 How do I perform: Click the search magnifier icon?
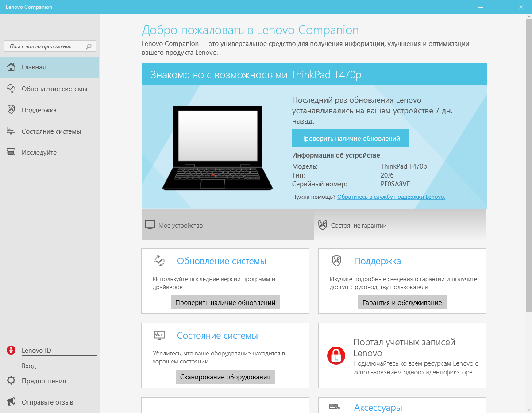click(x=89, y=46)
